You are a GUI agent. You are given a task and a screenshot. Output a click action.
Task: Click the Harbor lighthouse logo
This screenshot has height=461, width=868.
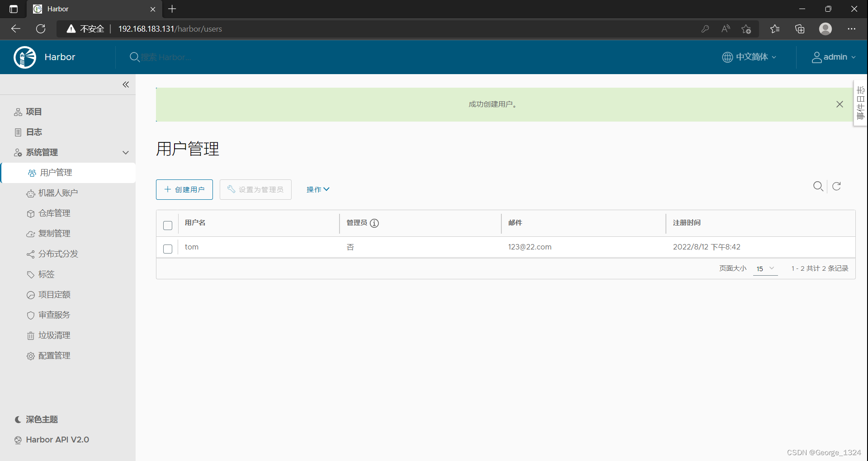[x=25, y=57]
